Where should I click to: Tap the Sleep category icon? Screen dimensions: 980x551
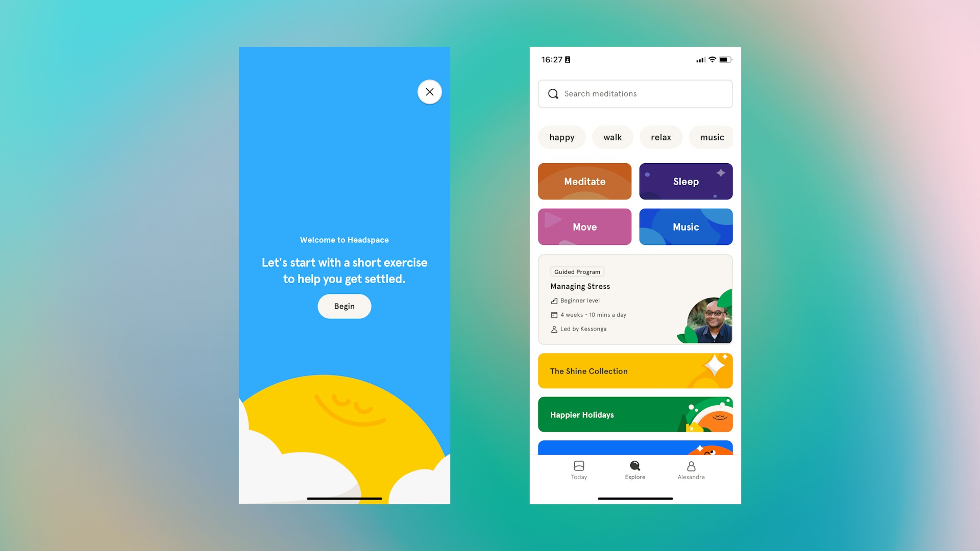(x=686, y=181)
